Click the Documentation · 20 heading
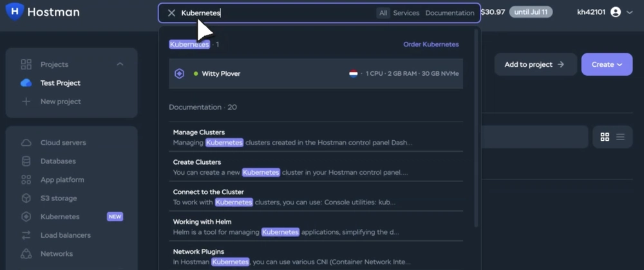Screen dimensions: 644x270 point(203,107)
